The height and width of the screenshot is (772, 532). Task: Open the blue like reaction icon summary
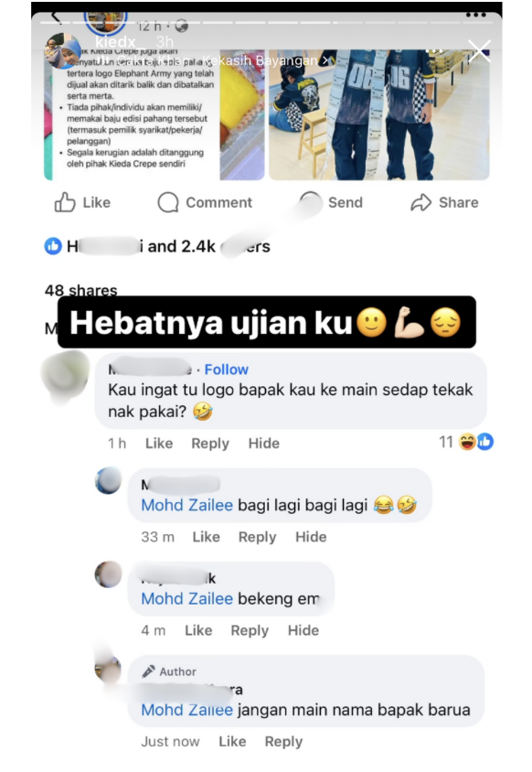tap(53, 246)
